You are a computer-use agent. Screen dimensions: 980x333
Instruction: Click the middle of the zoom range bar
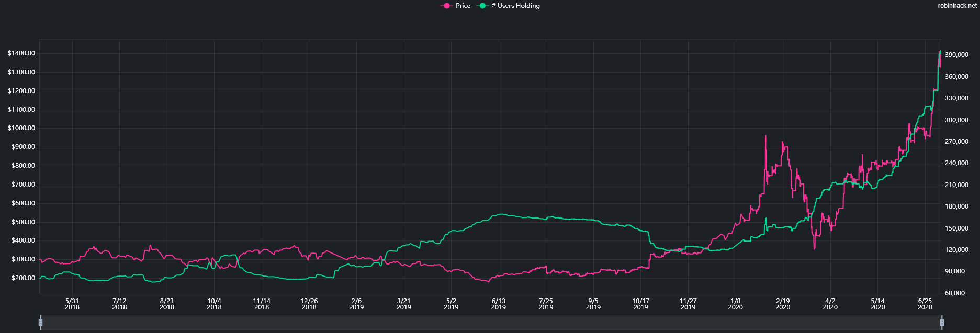tap(491, 323)
